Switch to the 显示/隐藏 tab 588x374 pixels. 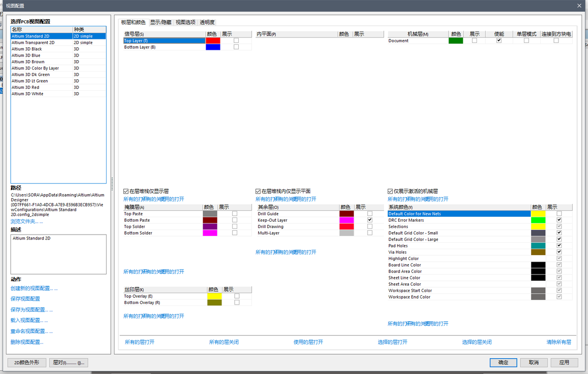(x=160, y=22)
